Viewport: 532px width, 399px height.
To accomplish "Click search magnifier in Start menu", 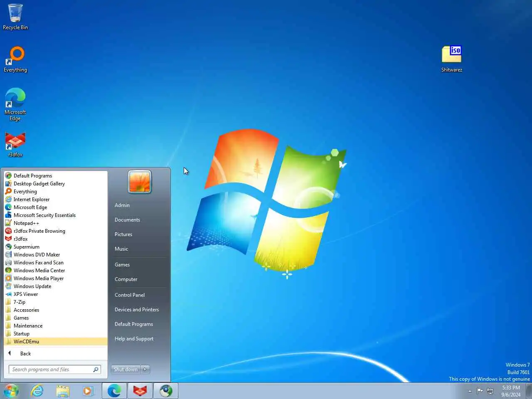I will 96,369.
